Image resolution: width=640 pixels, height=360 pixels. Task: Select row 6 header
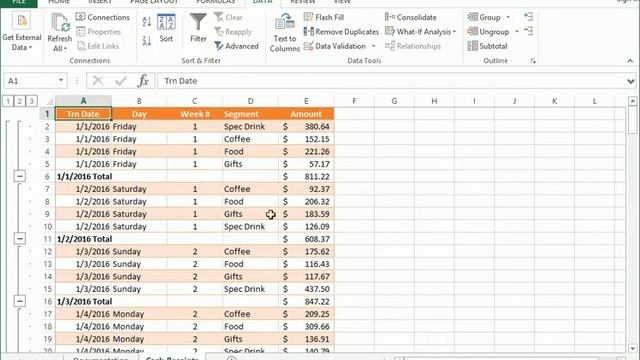[47, 176]
